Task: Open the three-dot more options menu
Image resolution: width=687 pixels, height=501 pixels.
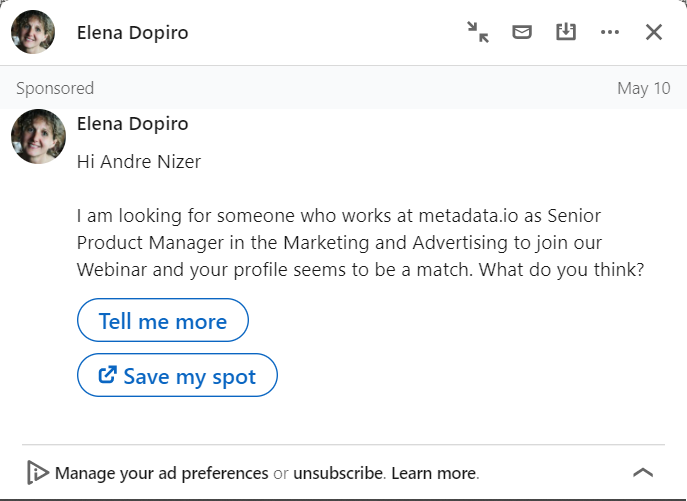Action: point(610,32)
